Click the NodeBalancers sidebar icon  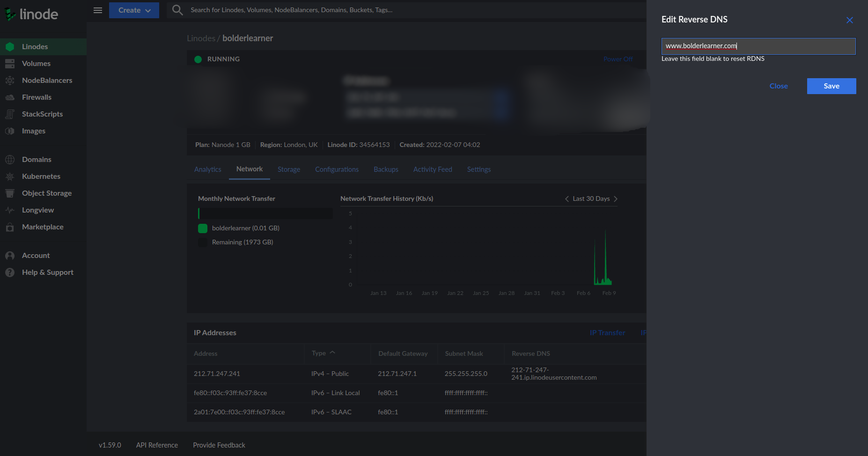10,81
